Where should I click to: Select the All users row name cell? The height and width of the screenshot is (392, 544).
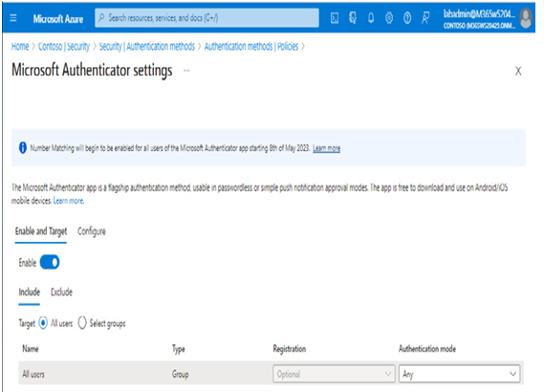point(33,374)
